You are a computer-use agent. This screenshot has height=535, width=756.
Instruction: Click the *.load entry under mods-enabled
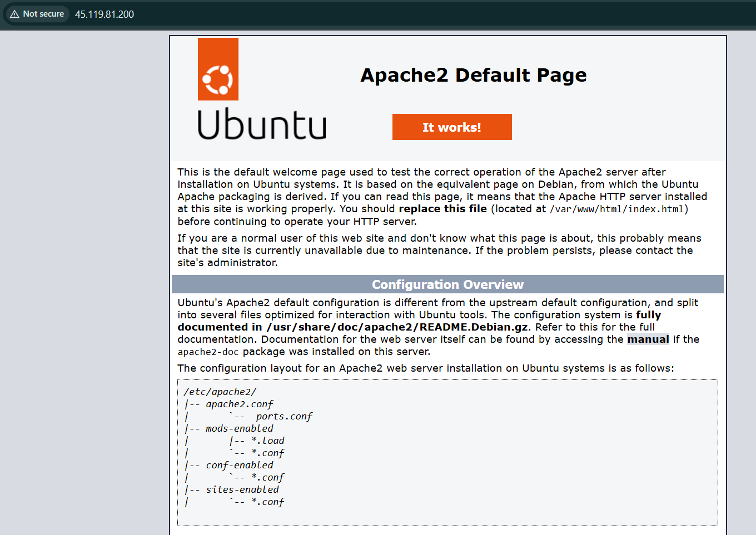click(x=268, y=441)
